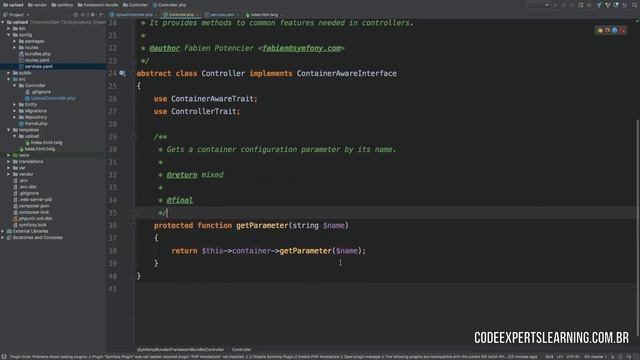Click the tool windows icon in status bar corner
640x360 pixels.
(4, 357)
